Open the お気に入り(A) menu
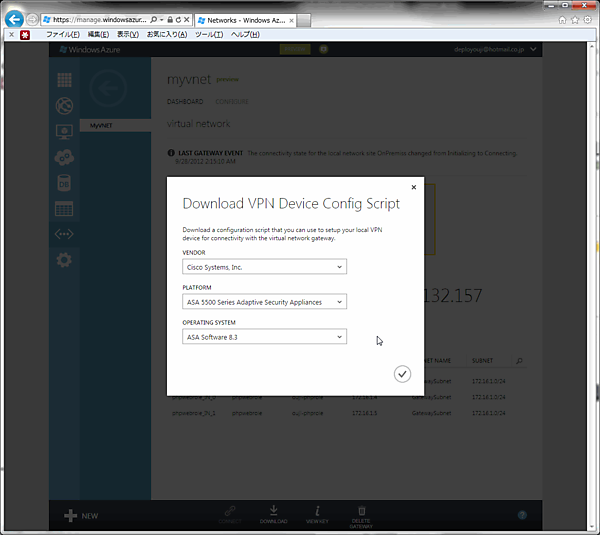 167,34
